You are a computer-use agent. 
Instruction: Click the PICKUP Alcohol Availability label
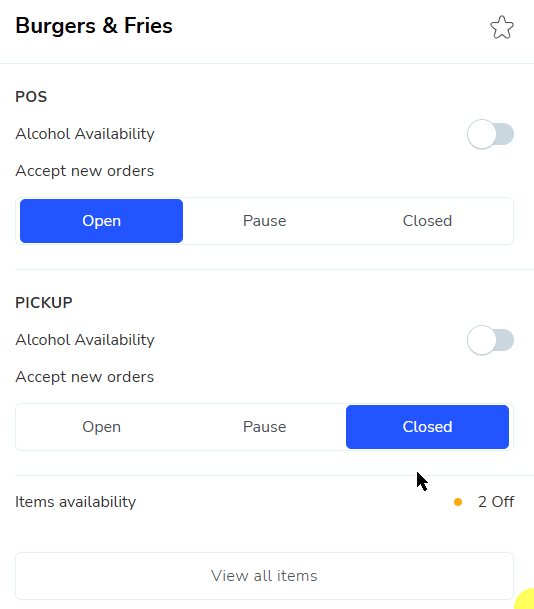point(85,340)
